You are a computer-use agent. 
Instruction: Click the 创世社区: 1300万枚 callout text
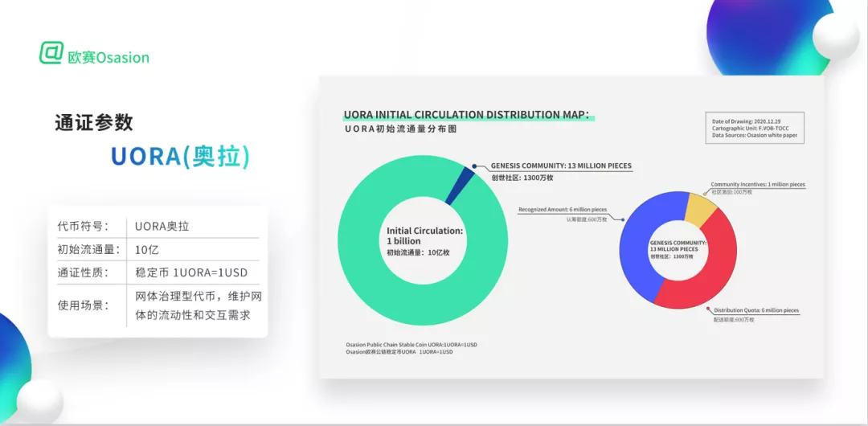[x=522, y=178]
